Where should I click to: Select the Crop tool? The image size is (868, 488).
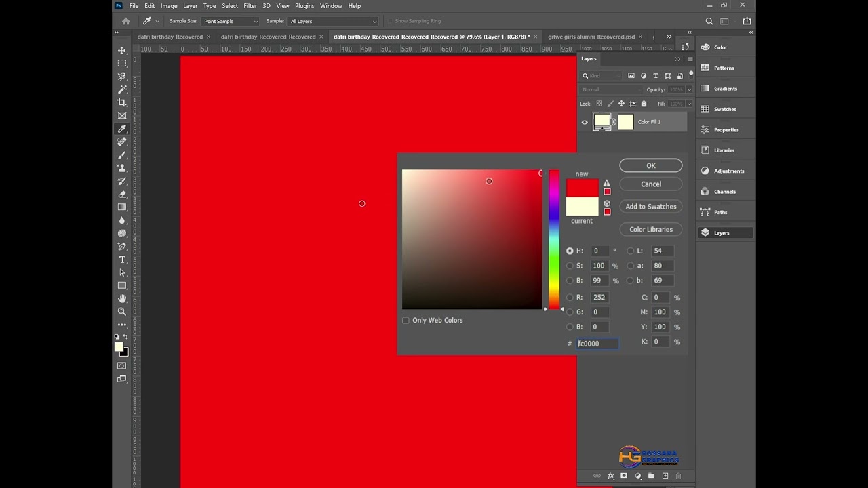pyautogui.click(x=122, y=102)
